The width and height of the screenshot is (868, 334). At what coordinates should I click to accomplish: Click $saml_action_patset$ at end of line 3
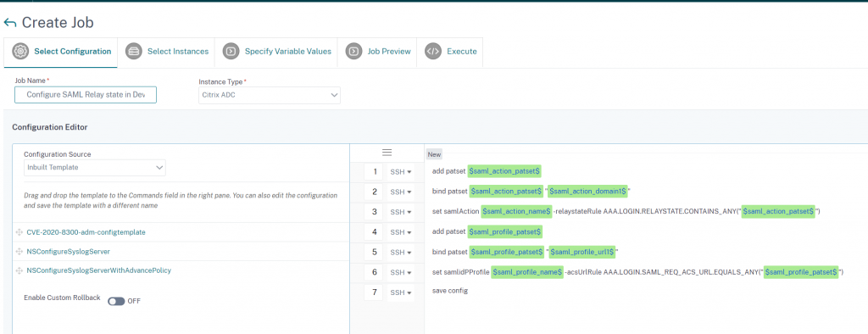pyautogui.click(x=778, y=212)
